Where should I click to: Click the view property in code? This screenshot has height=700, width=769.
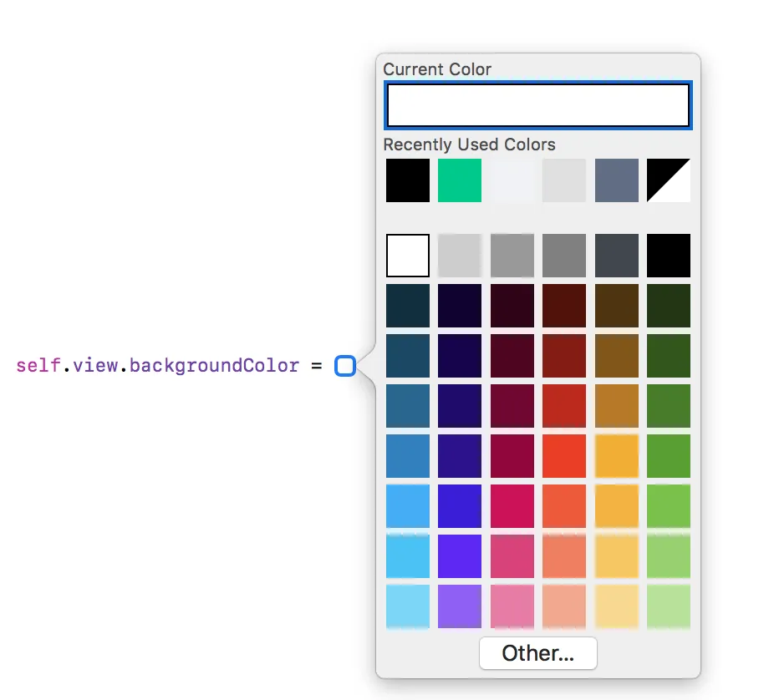[x=95, y=366]
